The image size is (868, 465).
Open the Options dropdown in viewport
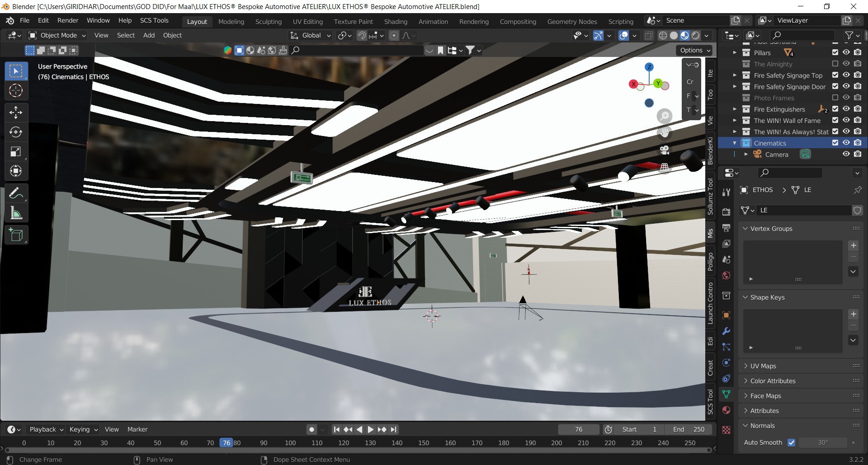pos(695,50)
